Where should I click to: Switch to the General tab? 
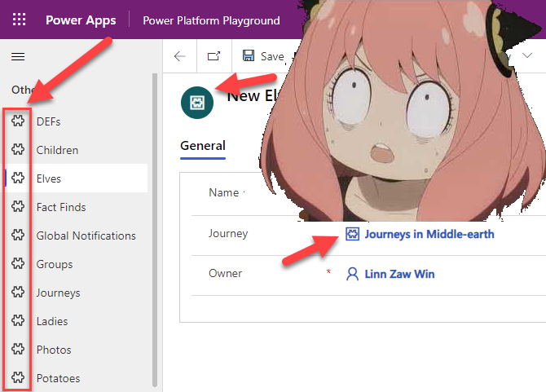(x=203, y=146)
